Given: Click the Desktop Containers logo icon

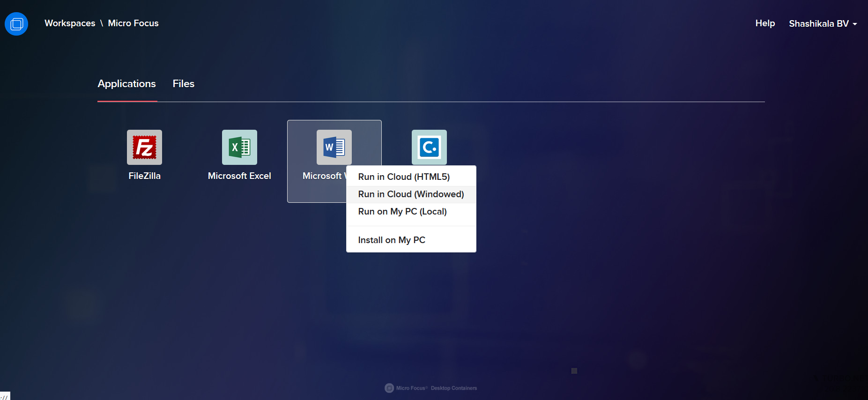Looking at the screenshot, I should [16, 23].
